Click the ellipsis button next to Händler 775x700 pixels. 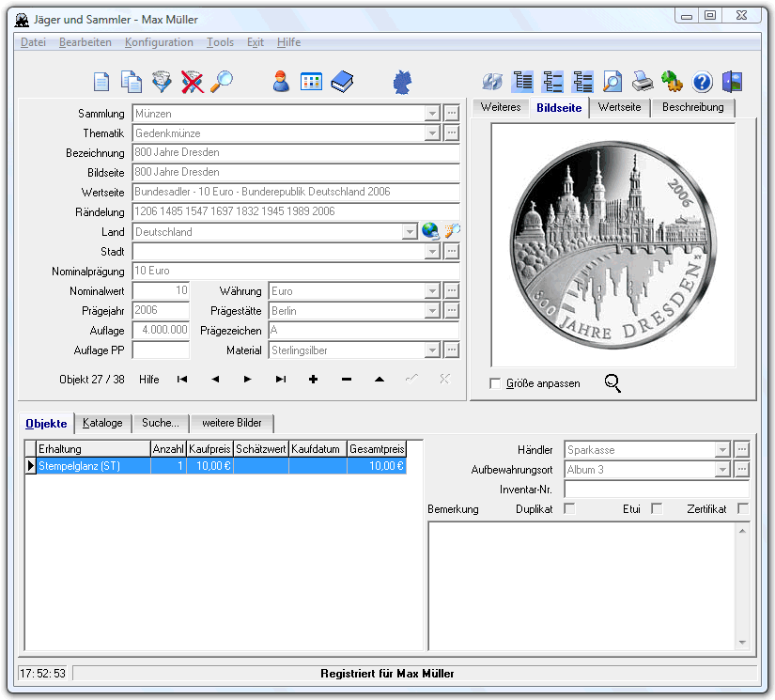pos(741,450)
